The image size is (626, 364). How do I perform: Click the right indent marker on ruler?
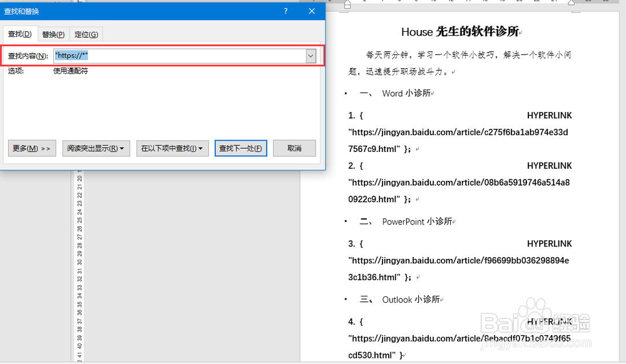pos(572,3)
